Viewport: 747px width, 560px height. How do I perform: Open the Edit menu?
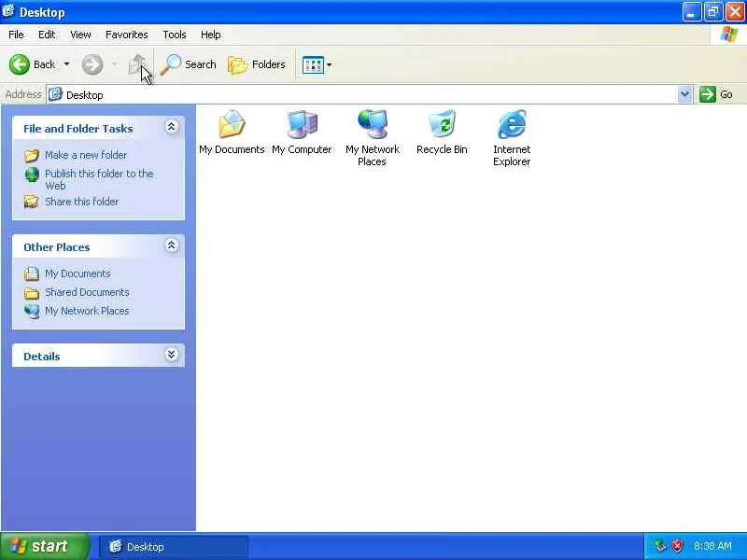pyautogui.click(x=47, y=35)
